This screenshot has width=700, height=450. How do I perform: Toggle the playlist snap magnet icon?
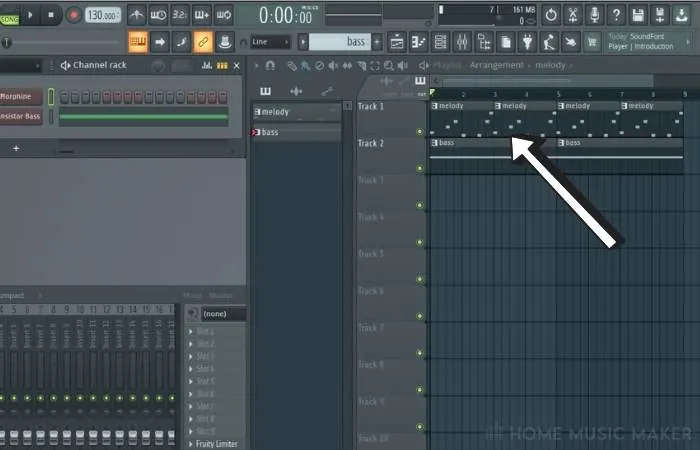[x=270, y=66]
